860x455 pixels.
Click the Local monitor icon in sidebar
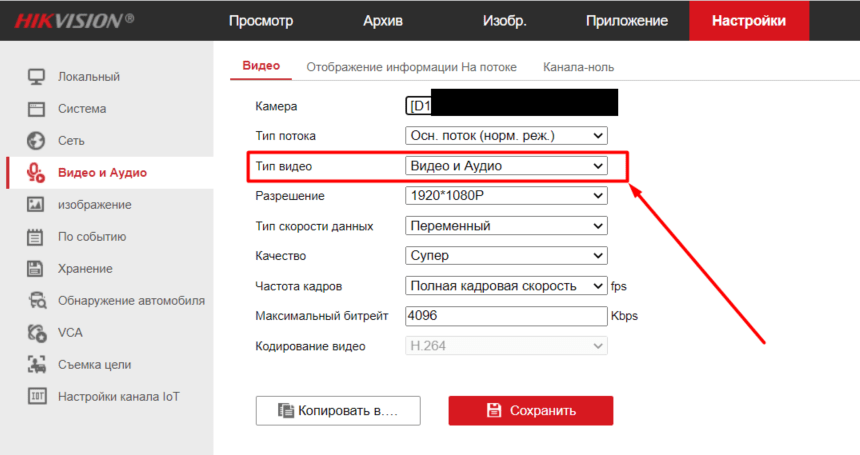pyautogui.click(x=37, y=77)
